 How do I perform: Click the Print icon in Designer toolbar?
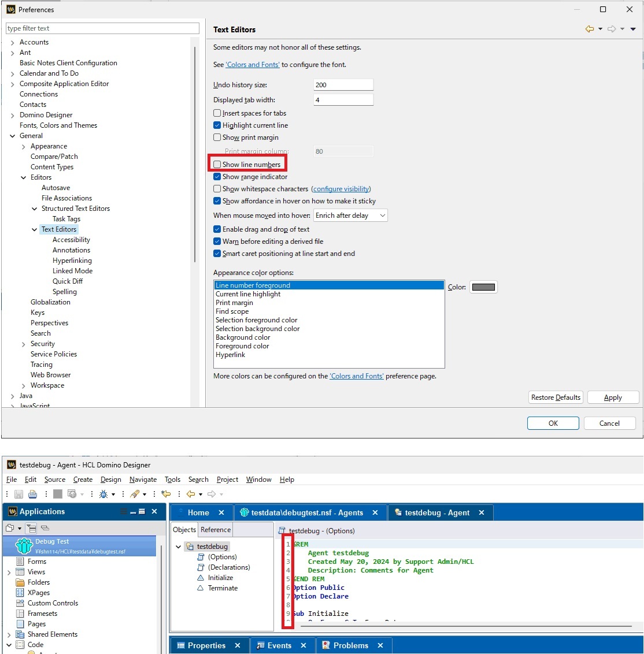coord(32,494)
